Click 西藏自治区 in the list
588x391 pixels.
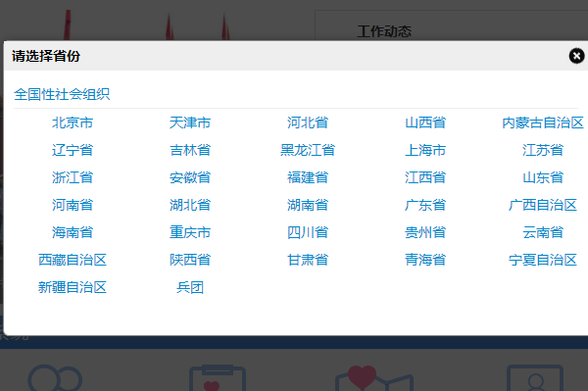73,260
